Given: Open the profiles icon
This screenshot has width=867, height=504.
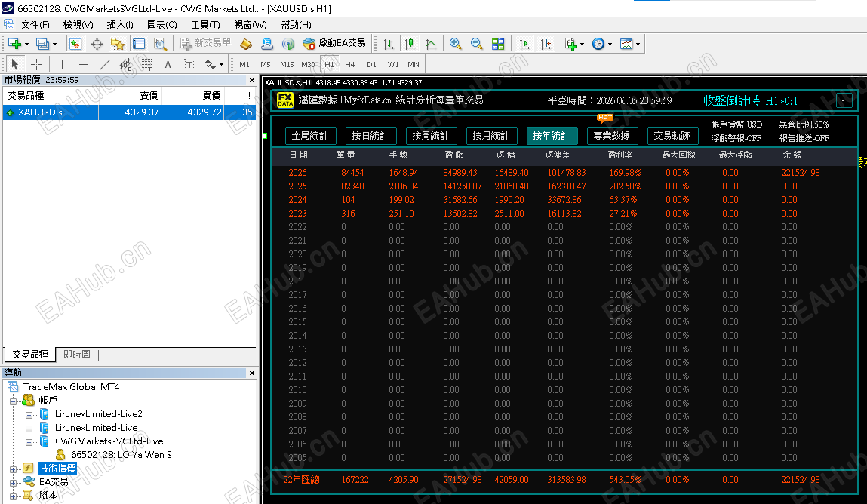Looking at the screenshot, I should point(42,44).
